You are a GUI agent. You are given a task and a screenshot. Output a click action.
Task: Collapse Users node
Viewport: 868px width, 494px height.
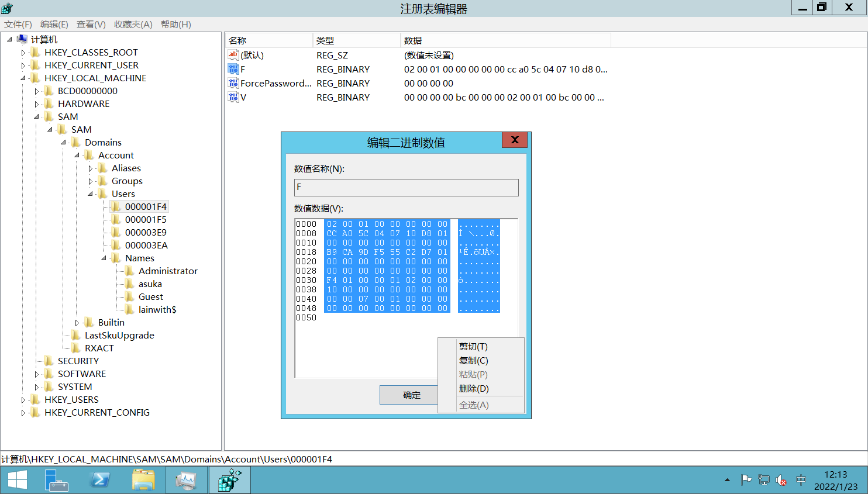click(91, 194)
